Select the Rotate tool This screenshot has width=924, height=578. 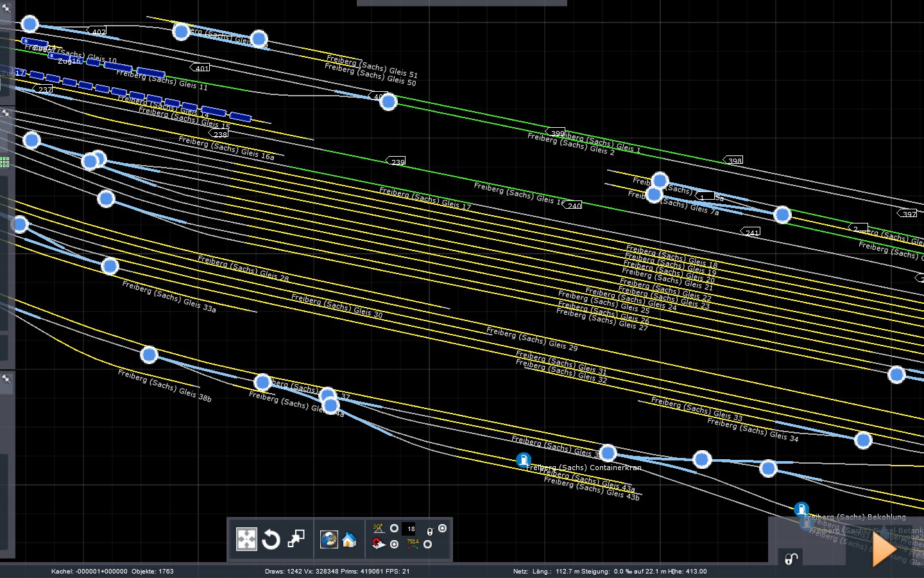(271, 539)
